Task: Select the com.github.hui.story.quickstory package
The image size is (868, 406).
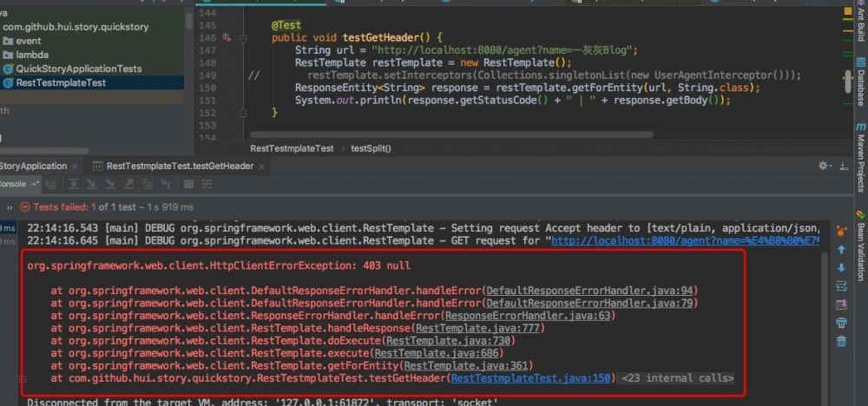Action: (76, 27)
